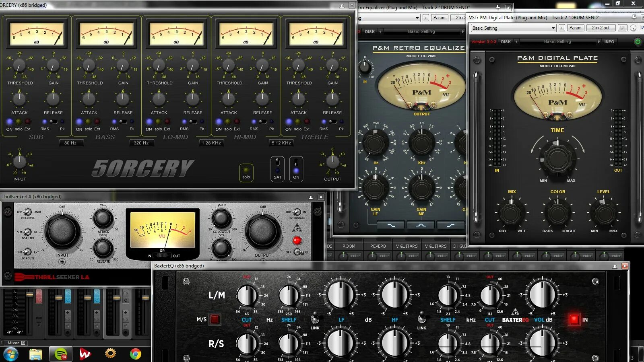
Task: Open the red W application in the taskbar
Action: [x=85, y=354]
